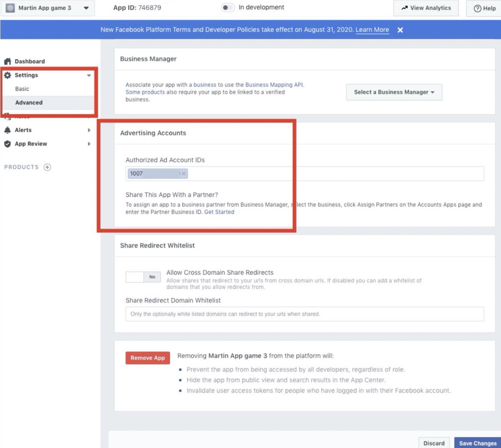
Task: Click the Alerts bell icon
Action: click(x=8, y=130)
